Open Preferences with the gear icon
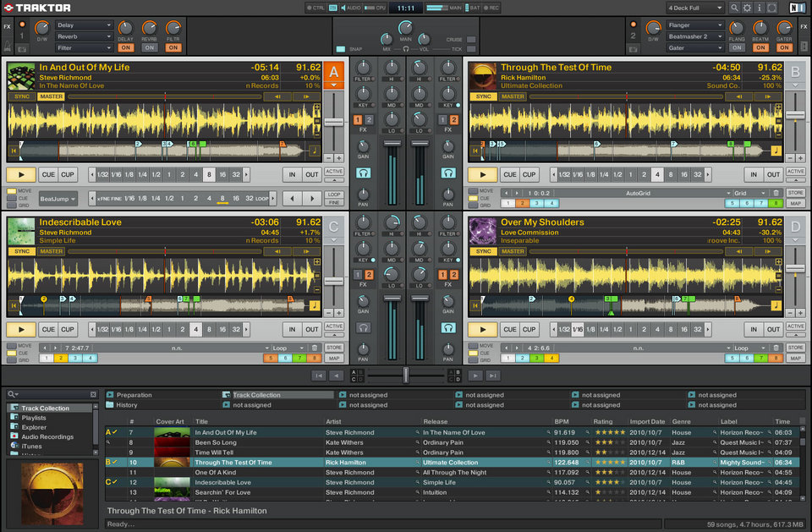The height and width of the screenshot is (532, 812). (x=747, y=8)
